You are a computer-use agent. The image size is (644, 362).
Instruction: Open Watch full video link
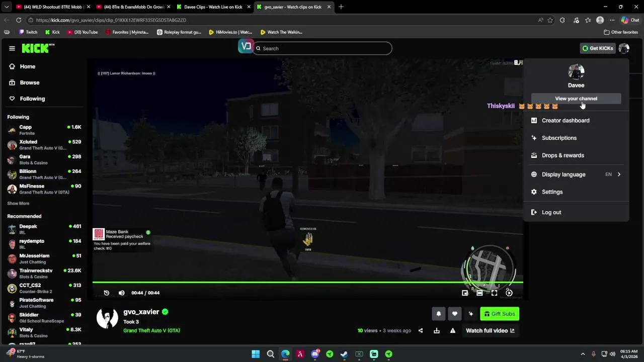click(x=490, y=330)
